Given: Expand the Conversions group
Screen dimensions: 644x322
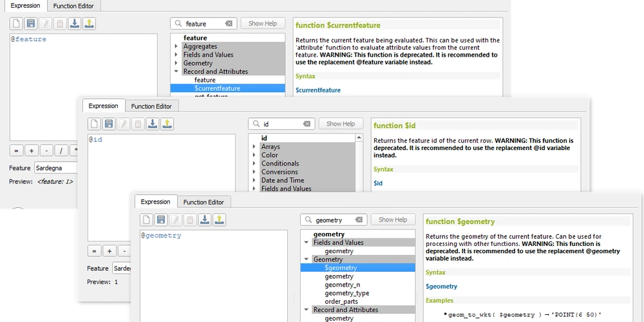Looking at the screenshot, I should coord(254,172).
